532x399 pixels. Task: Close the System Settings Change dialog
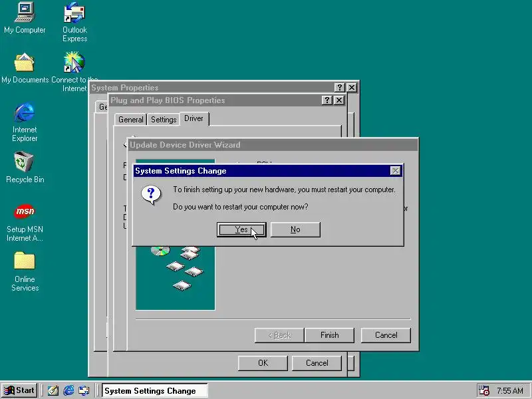(395, 171)
